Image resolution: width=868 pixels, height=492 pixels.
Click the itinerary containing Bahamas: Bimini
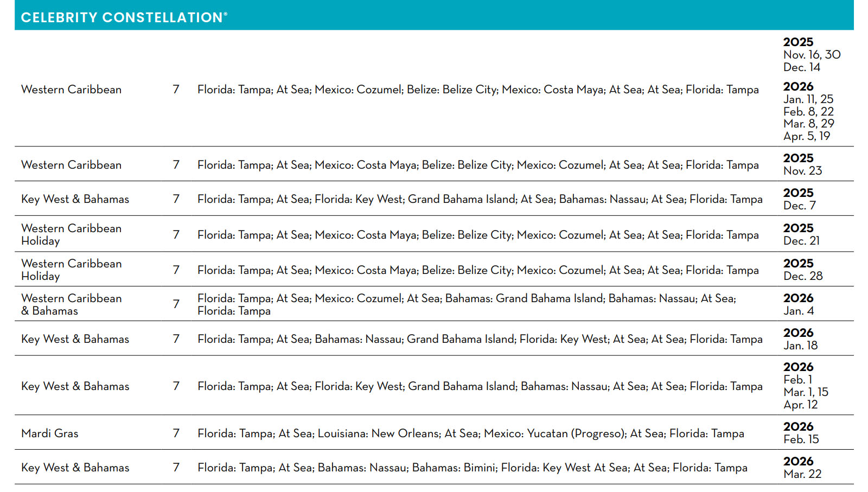(x=473, y=468)
